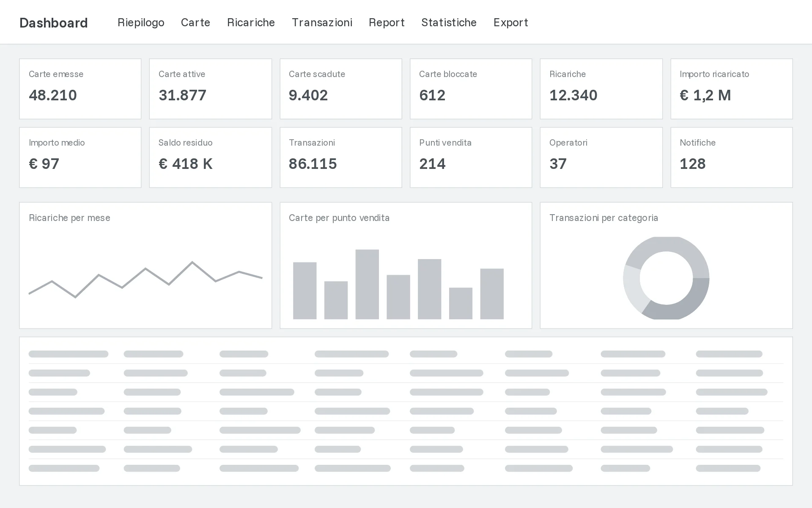Image resolution: width=812 pixels, height=508 pixels.
Task: Click the Export nav item
Action: click(510, 22)
